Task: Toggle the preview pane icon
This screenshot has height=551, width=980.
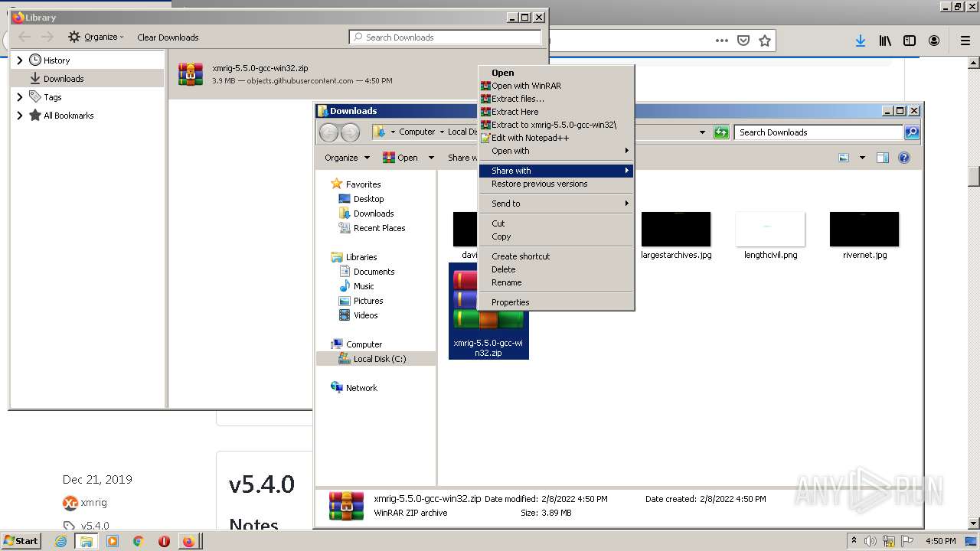Action: pos(883,158)
